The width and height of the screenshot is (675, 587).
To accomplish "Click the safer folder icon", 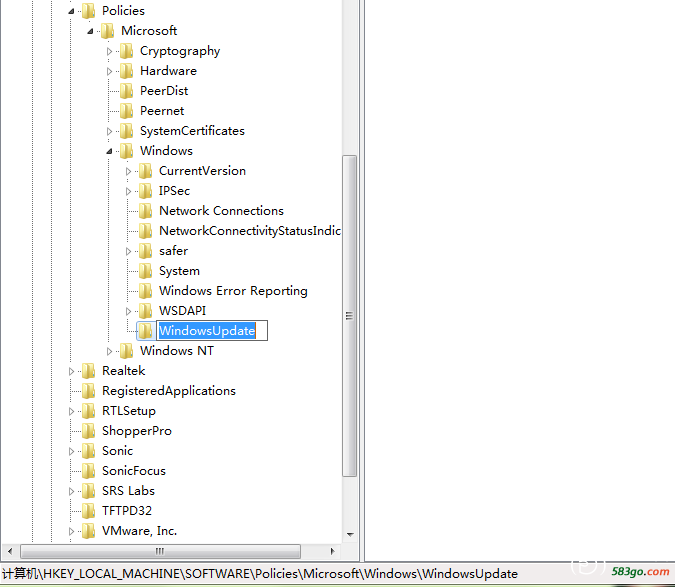I will tap(145, 251).
